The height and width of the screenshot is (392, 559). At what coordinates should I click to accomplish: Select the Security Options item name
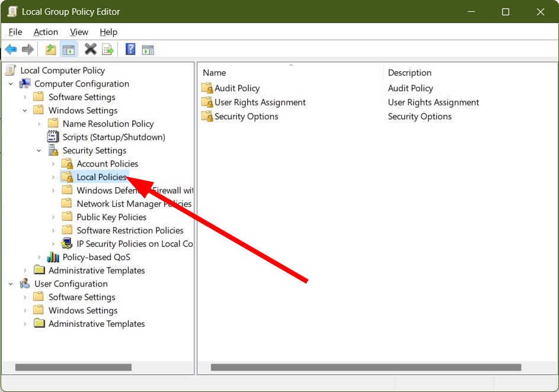coord(247,117)
